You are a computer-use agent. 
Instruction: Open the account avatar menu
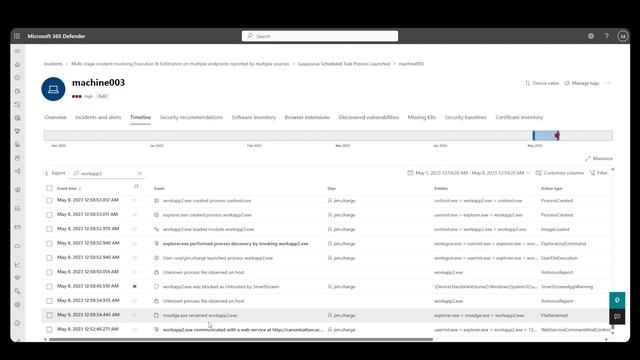coord(622,36)
